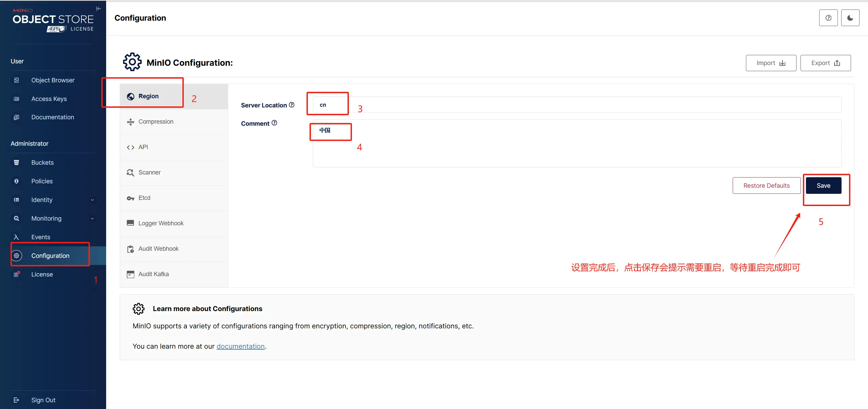Open the documentation link
The width and height of the screenshot is (868, 409).
240,346
